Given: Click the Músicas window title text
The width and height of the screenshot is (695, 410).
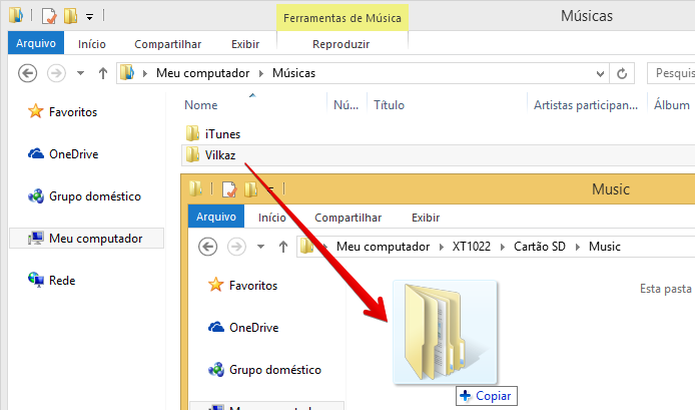Looking at the screenshot, I should pyautogui.click(x=586, y=16).
